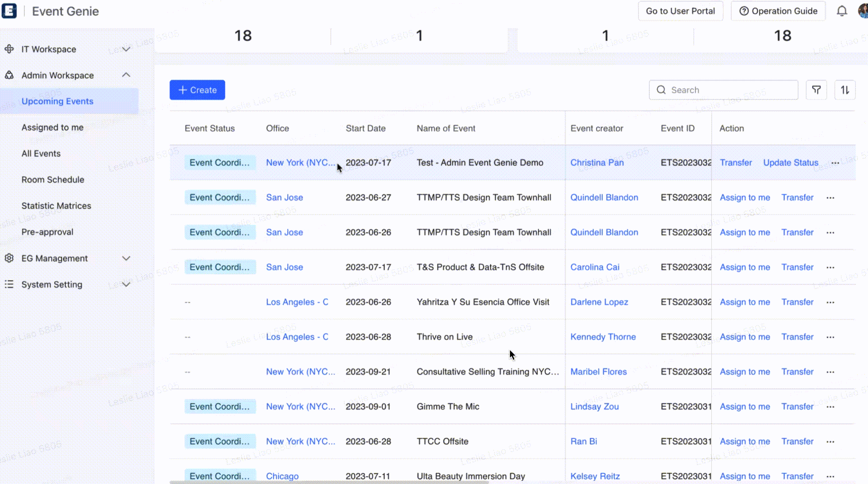
Task: Expand the System Setting chevron
Action: [x=126, y=284]
